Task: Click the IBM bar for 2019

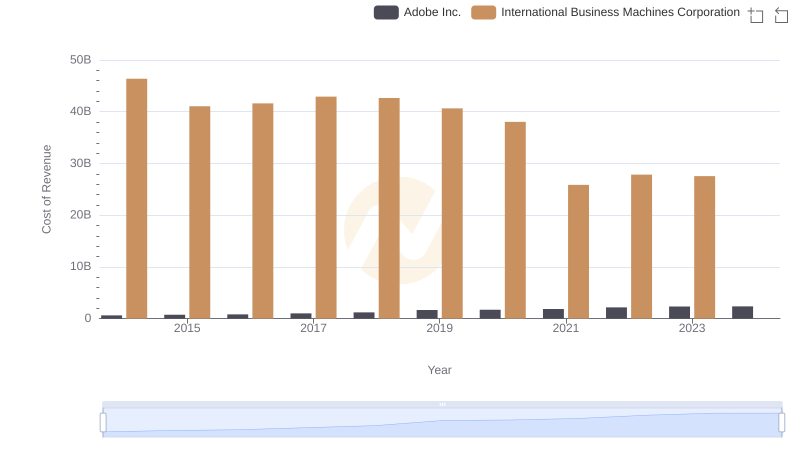Action: pyautogui.click(x=452, y=213)
